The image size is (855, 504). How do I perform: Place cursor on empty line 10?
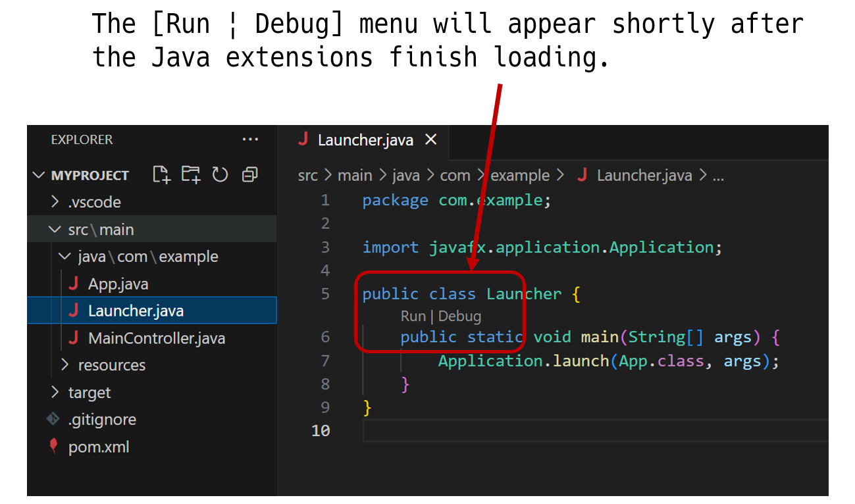(595, 431)
